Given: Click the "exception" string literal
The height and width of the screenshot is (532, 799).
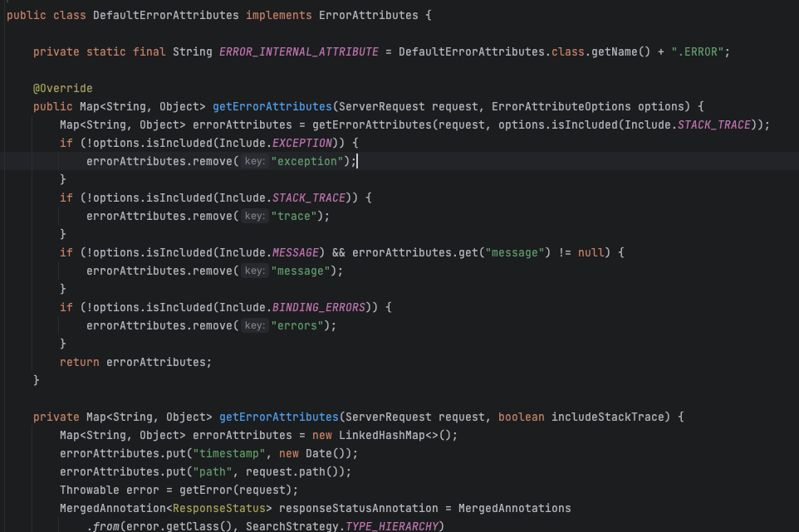Looking at the screenshot, I should tap(307, 161).
